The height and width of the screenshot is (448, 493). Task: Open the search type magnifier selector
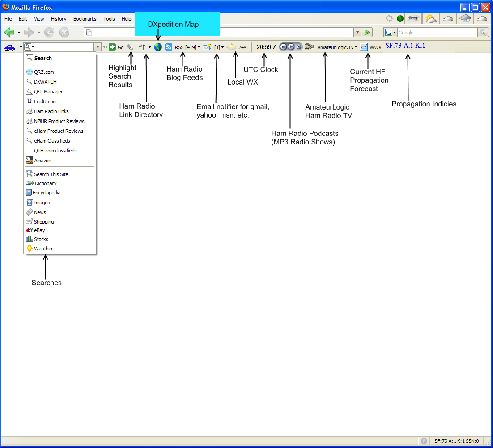tap(29, 47)
